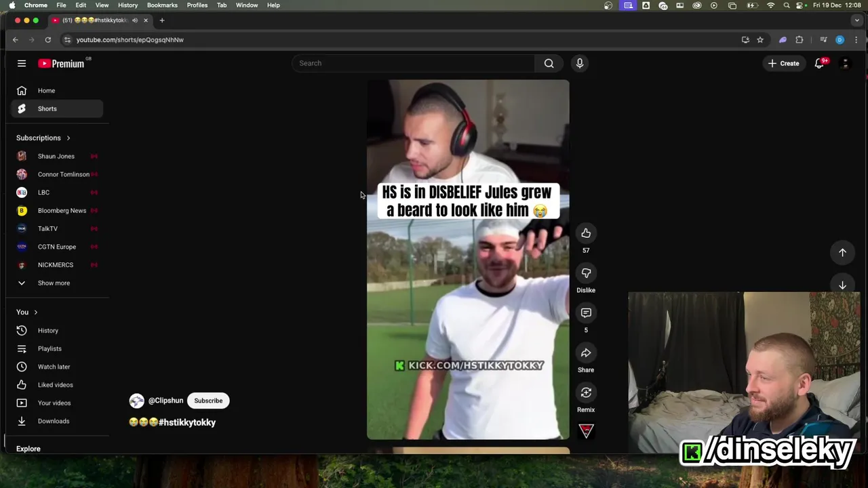Open the Bookmarks menu

(x=162, y=5)
